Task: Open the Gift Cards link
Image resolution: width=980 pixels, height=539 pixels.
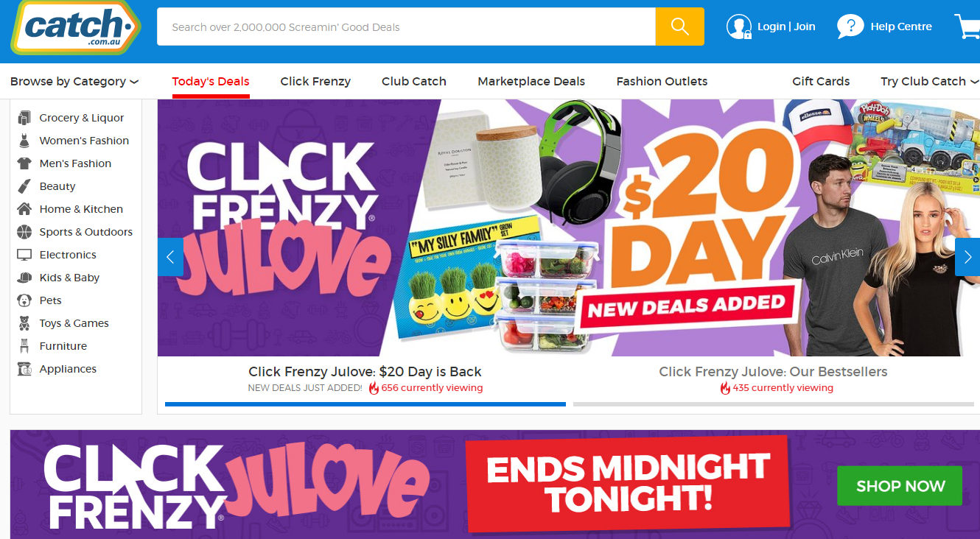Action: 821,82
